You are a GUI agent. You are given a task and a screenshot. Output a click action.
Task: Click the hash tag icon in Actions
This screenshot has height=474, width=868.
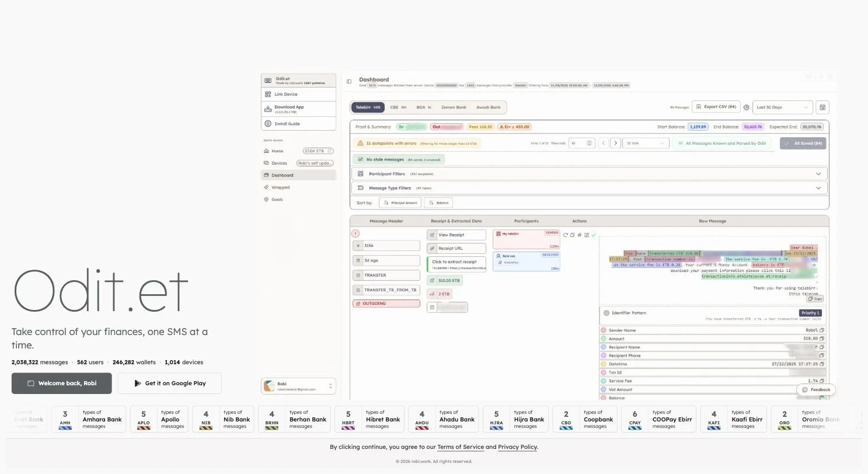tap(579, 235)
